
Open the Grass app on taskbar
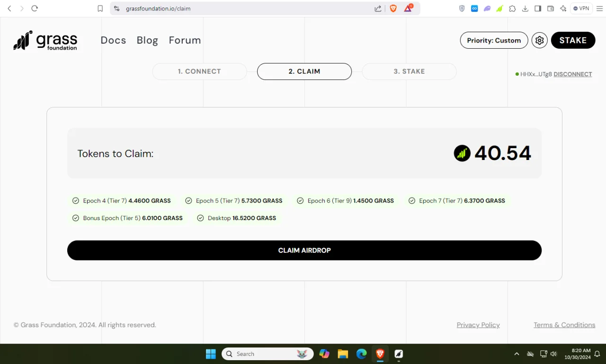click(399, 354)
